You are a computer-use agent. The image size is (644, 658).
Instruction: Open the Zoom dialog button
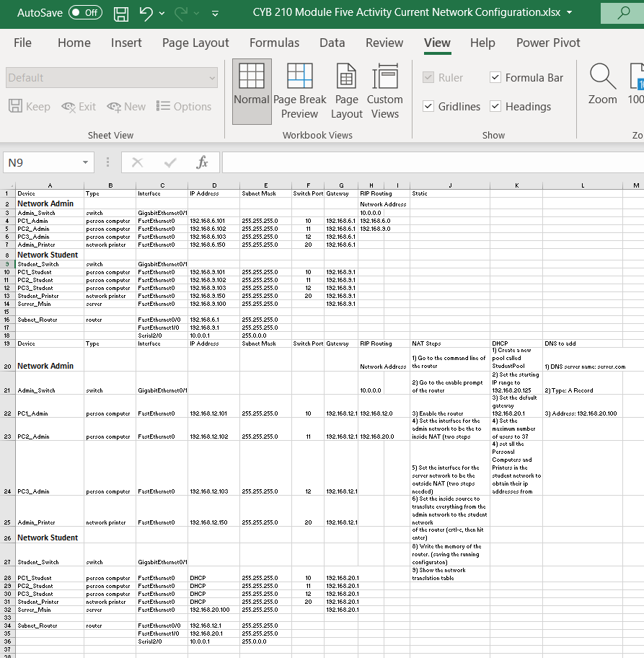pos(602,84)
